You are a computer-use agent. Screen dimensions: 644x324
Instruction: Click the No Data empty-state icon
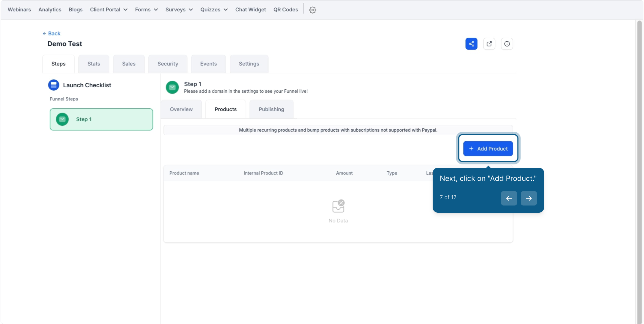point(338,206)
